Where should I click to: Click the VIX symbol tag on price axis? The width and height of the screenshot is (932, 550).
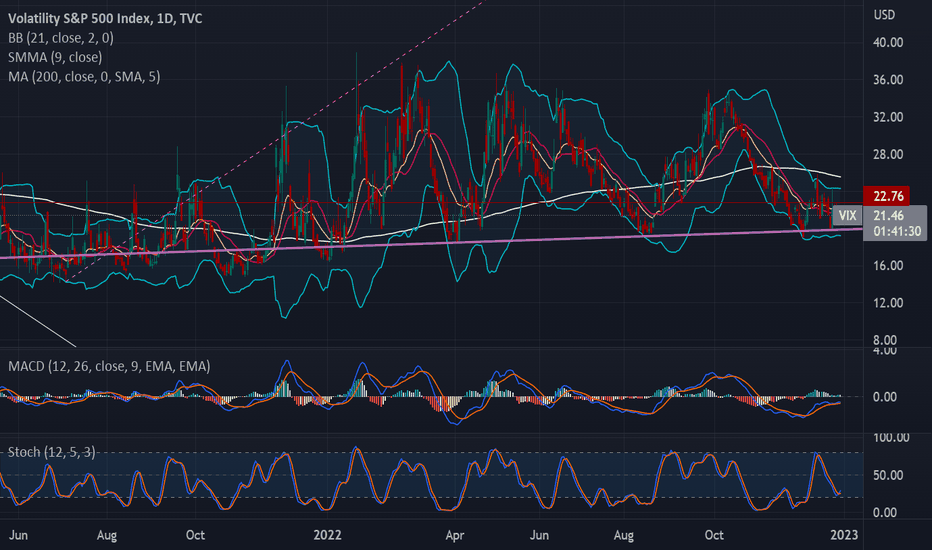coord(848,215)
